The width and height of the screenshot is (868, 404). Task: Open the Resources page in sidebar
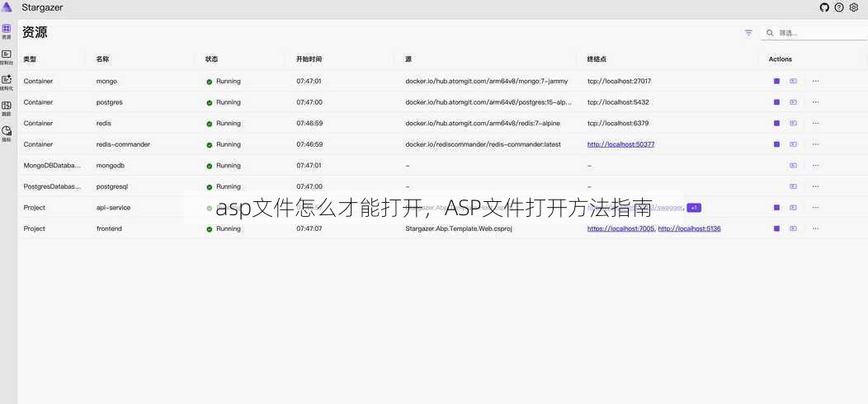point(7,31)
